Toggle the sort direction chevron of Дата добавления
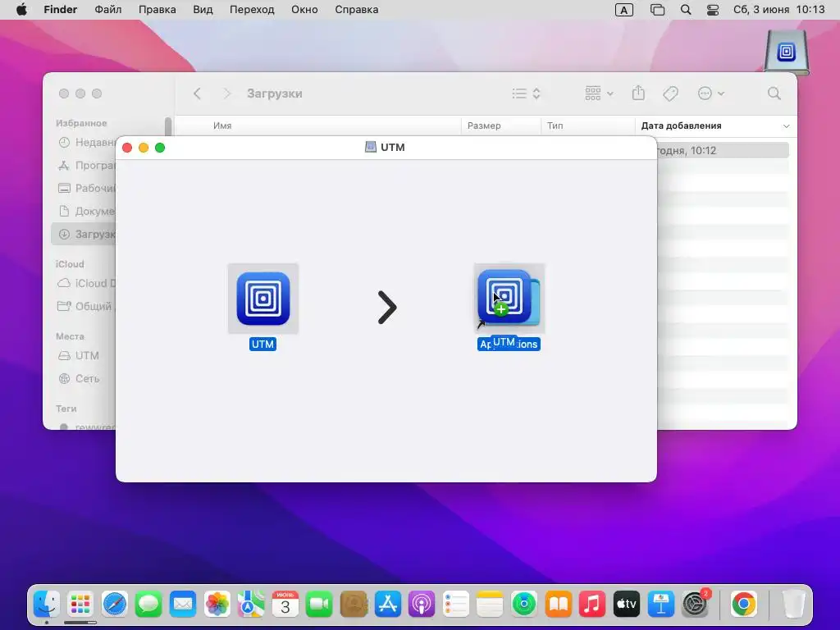The width and height of the screenshot is (840, 630). point(786,126)
